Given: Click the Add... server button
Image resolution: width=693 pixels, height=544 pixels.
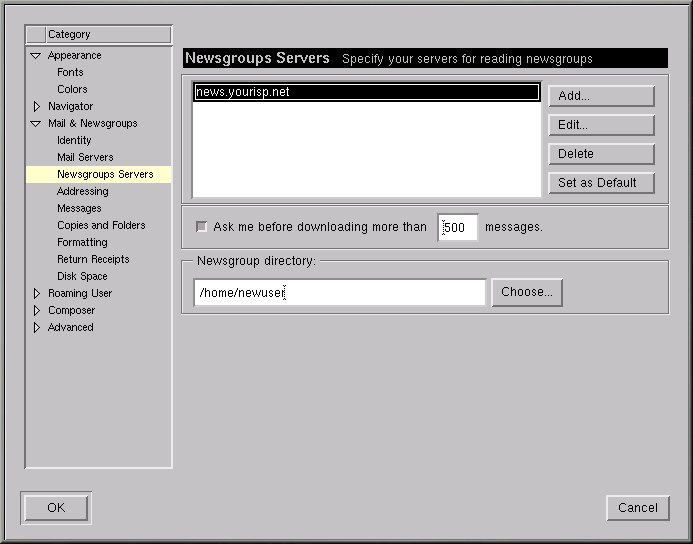Looking at the screenshot, I should tap(601, 96).
